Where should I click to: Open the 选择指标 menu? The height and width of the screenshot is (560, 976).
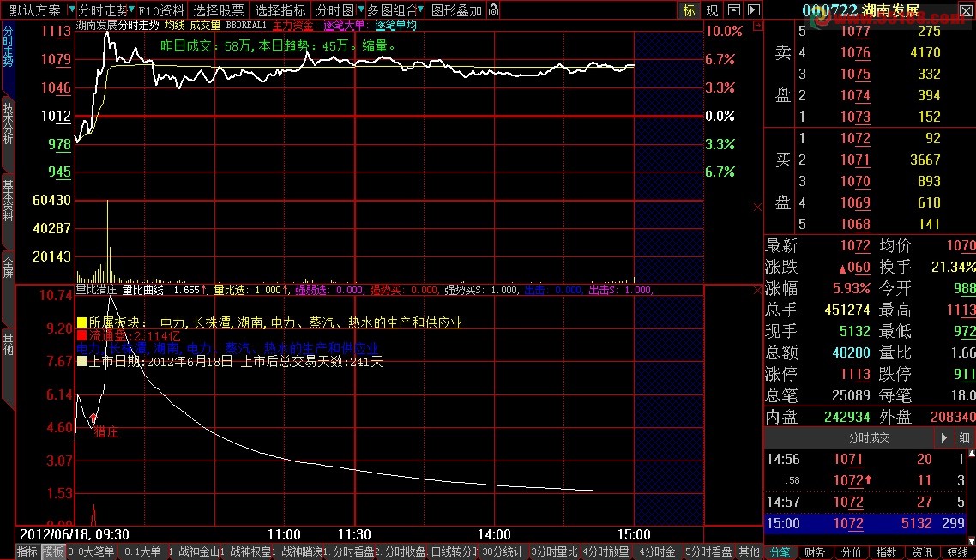pos(280,10)
